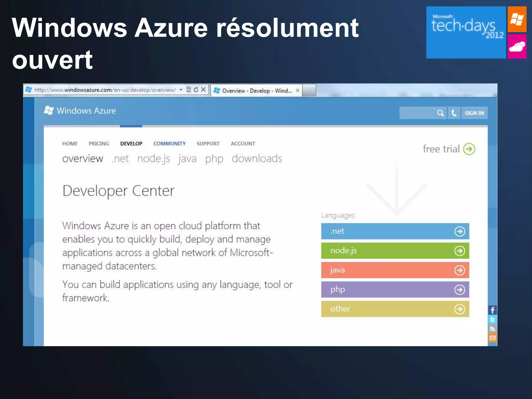Screen dimensions: 532x399
Task: Click arrow icon on .net bar
Action: 460,231
